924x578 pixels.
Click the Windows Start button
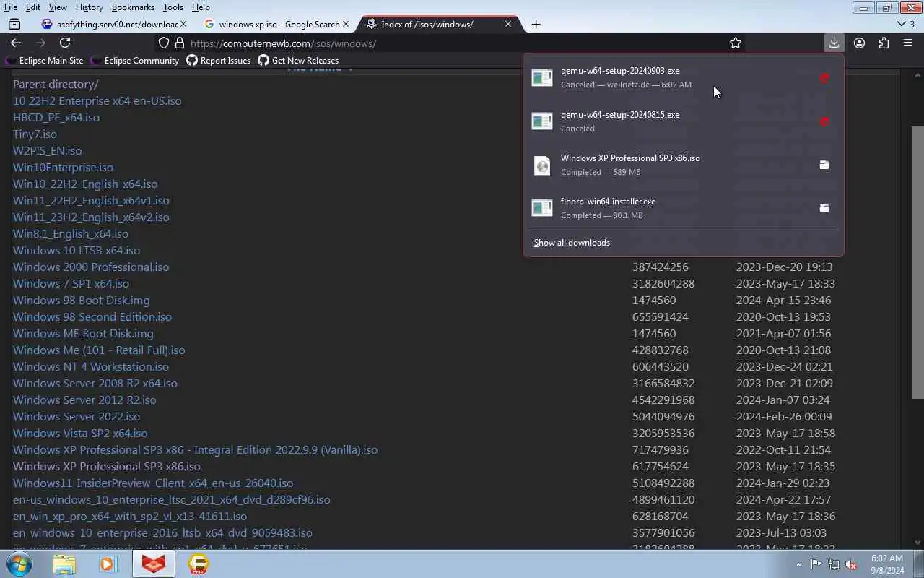[19, 564]
